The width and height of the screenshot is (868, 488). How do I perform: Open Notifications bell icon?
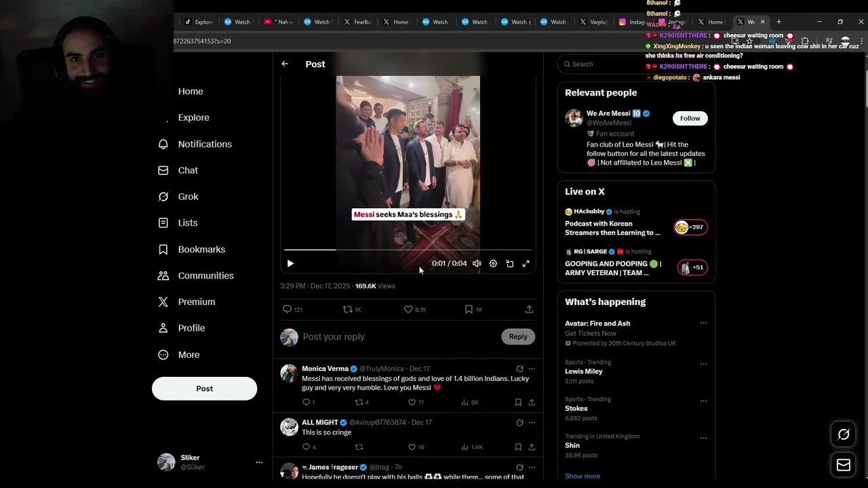coord(163,144)
